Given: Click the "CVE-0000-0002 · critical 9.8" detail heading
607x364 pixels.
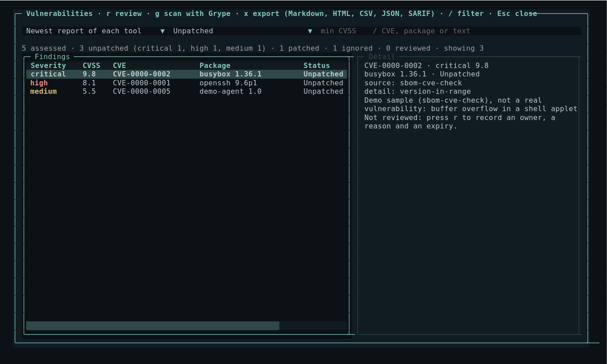Looking at the screenshot, I should click(x=427, y=66).
